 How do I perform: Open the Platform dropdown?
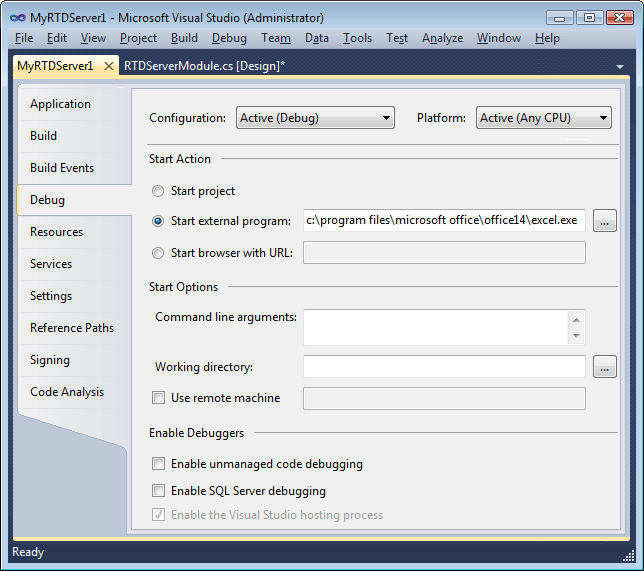[543, 118]
